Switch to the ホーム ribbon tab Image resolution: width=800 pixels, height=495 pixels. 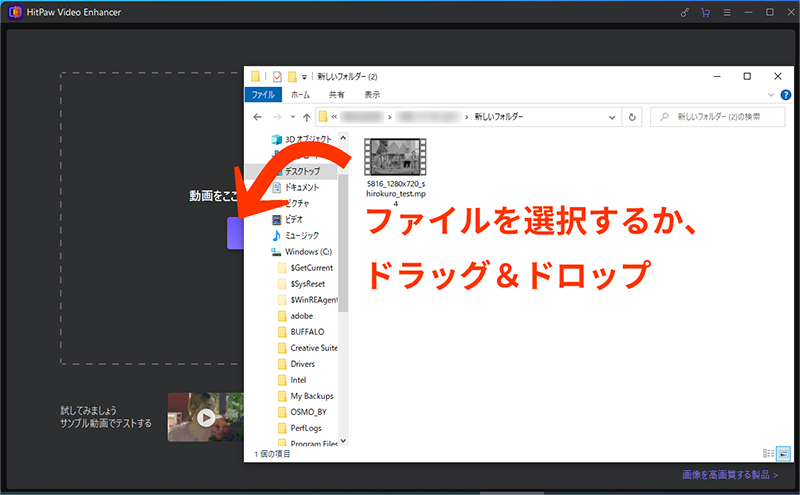301,94
